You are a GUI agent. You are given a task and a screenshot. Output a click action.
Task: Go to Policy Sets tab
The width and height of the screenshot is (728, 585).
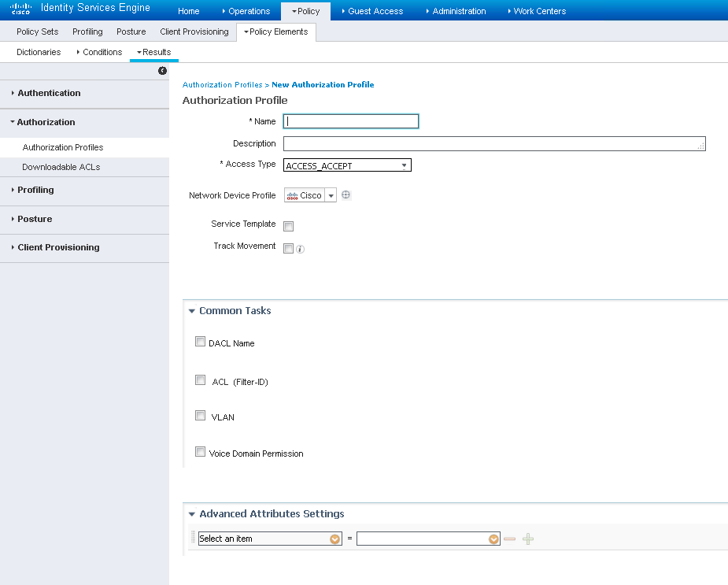coord(38,31)
